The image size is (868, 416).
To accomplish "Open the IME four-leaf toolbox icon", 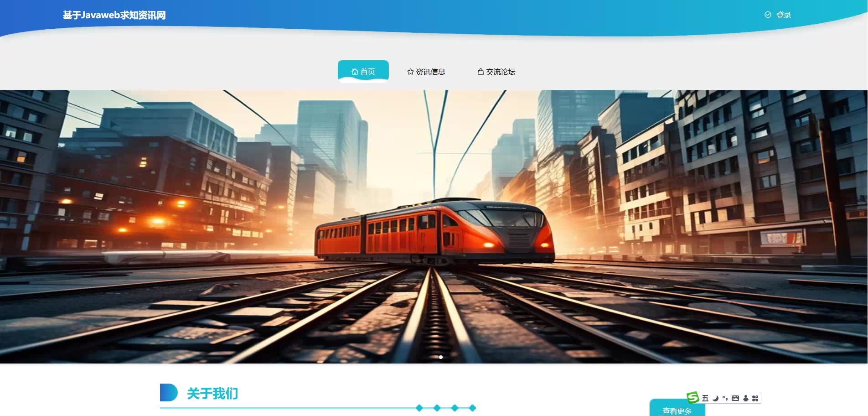I will point(755,398).
